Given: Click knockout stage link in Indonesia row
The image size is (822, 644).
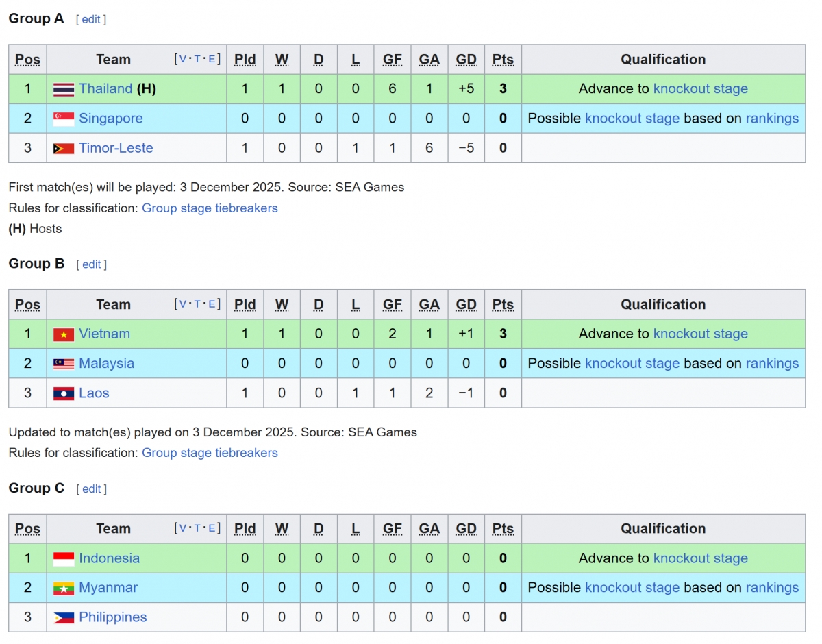Looking at the screenshot, I should coord(700,558).
